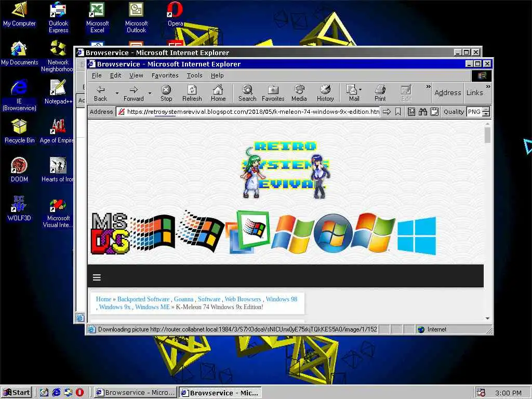Open the Favorites menu

(x=165, y=75)
